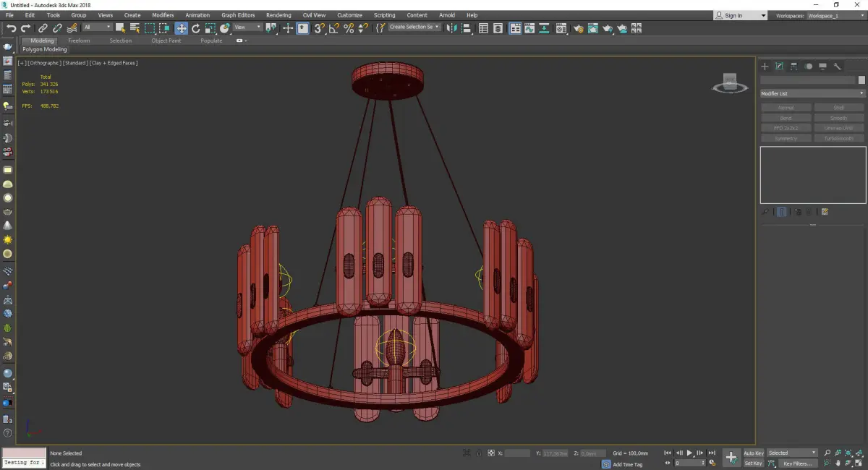Switch to the Object Paint ribbon tab
The height and width of the screenshot is (470, 868).
pos(166,40)
